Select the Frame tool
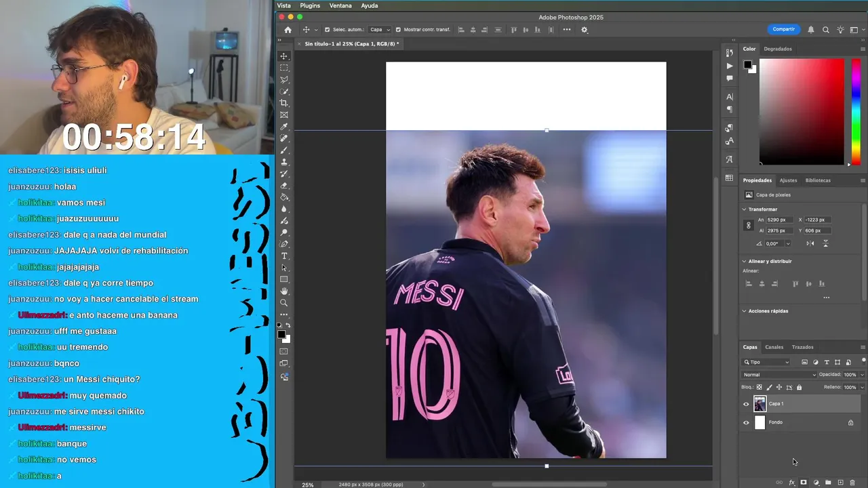Image resolution: width=868 pixels, height=488 pixels. [x=284, y=115]
